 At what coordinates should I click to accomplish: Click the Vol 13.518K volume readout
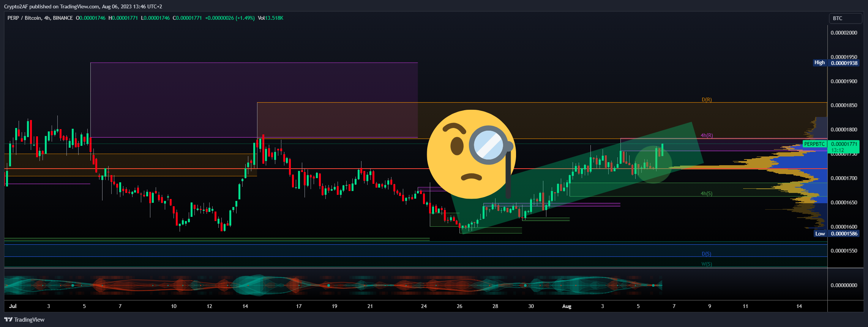270,18
